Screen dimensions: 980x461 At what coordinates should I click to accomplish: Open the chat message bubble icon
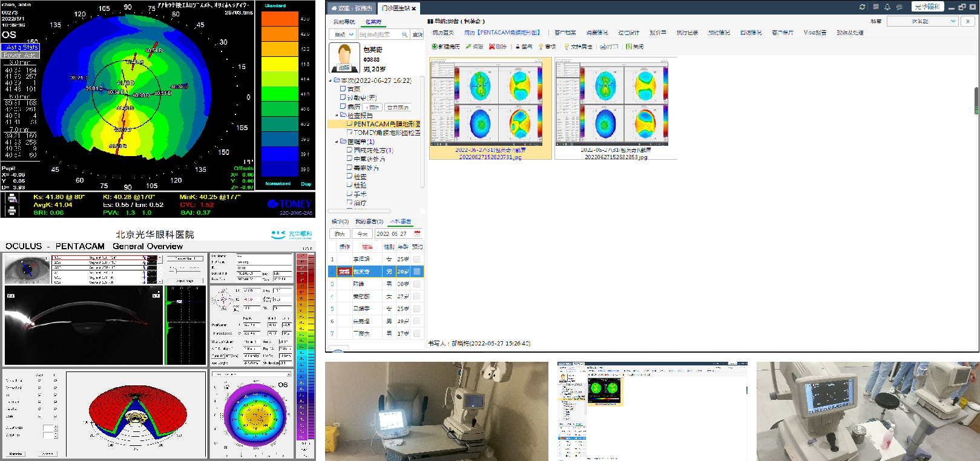pos(899,7)
